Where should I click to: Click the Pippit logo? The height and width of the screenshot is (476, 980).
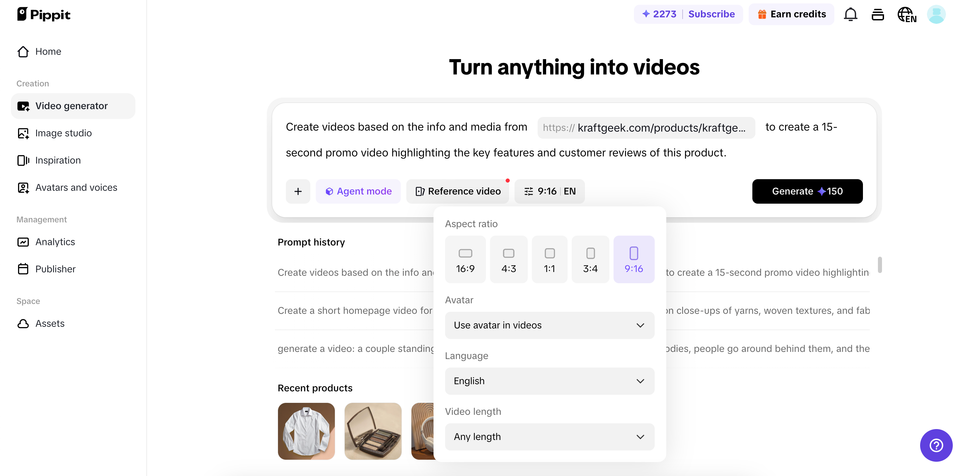click(44, 14)
